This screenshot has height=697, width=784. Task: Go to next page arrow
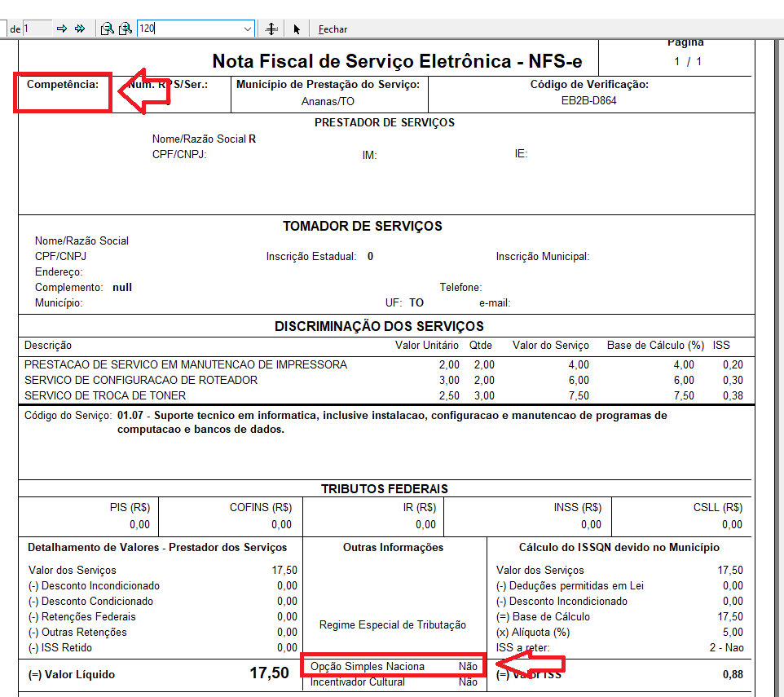click(x=62, y=29)
